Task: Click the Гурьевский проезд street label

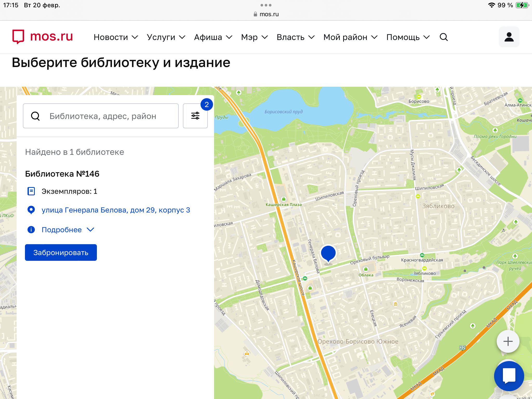Action: (451, 324)
